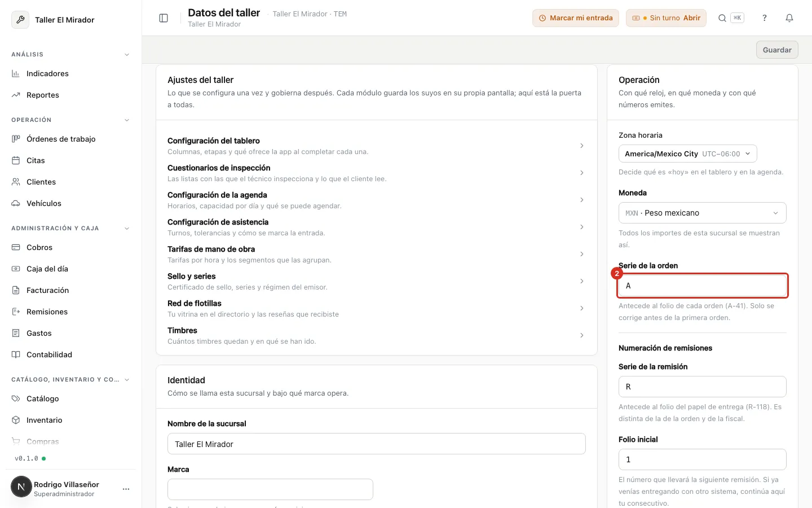Image resolution: width=812 pixels, height=508 pixels.
Task: Click the Sin turno Abrir button
Action: point(666,18)
